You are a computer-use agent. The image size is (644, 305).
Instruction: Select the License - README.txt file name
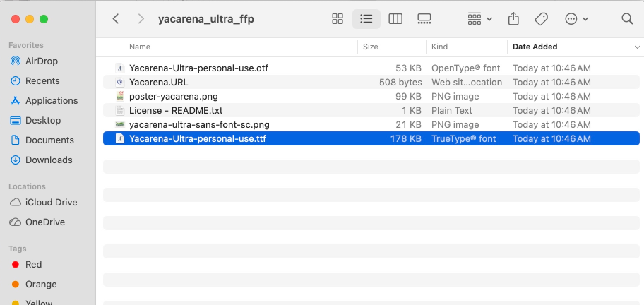coord(176,110)
